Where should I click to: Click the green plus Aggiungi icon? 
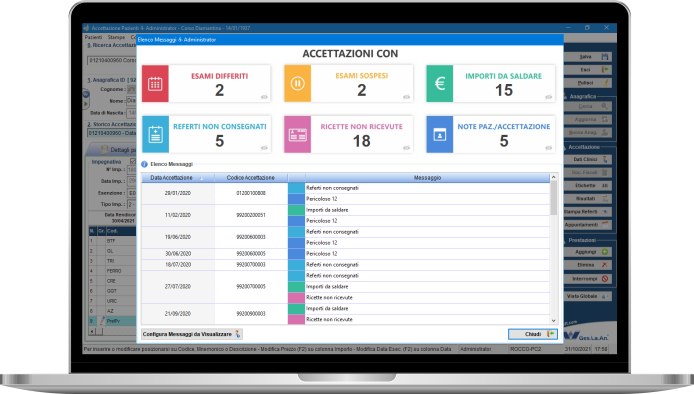tap(605, 252)
